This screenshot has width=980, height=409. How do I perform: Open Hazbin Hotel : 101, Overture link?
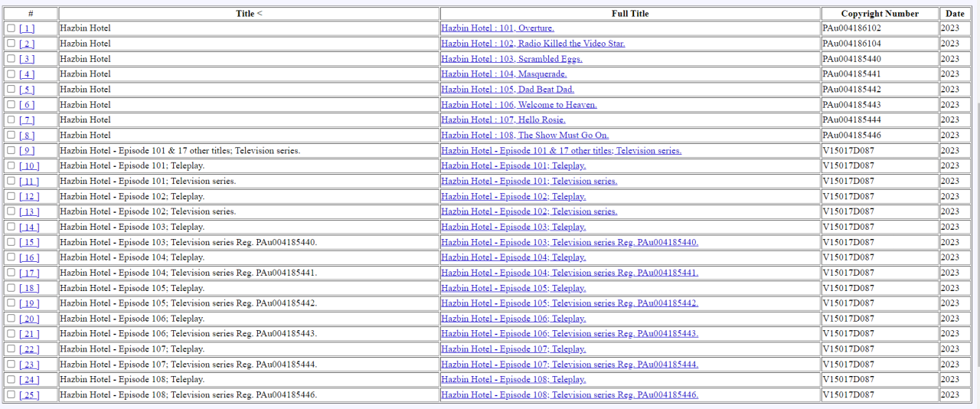498,28
